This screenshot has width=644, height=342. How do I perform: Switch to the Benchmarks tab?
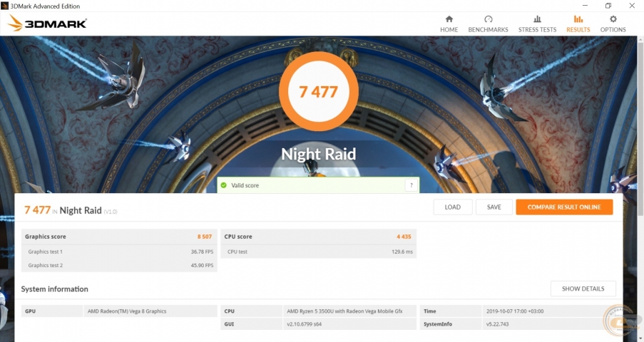[x=488, y=24]
